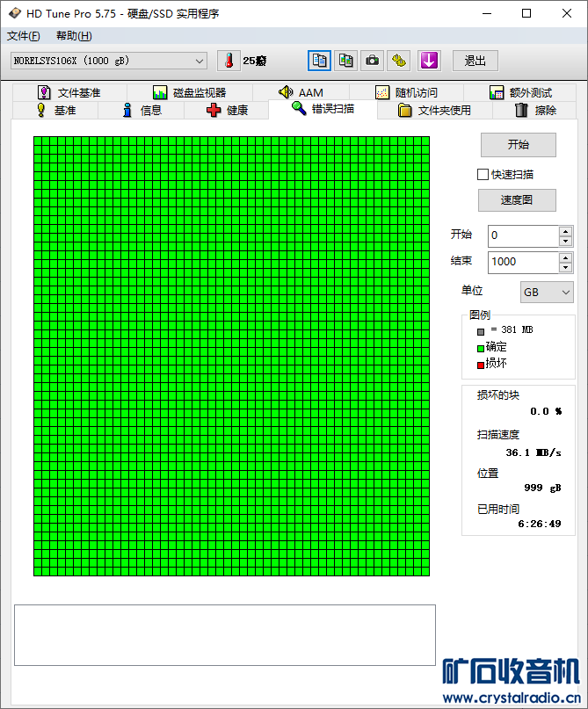Copy screenshot to clipboard toolbar icon
The height and width of the screenshot is (709, 588).
[x=346, y=61]
